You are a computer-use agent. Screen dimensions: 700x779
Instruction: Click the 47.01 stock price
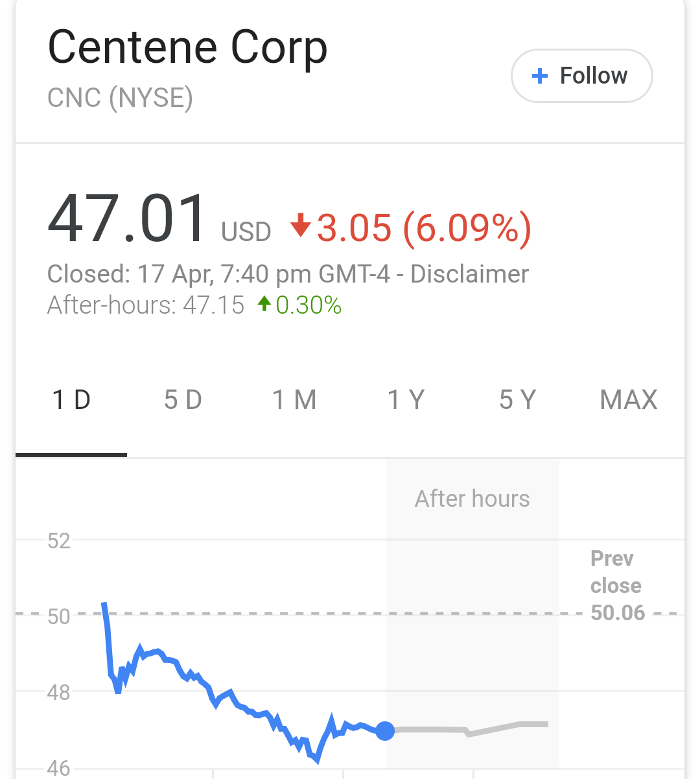click(x=127, y=219)
